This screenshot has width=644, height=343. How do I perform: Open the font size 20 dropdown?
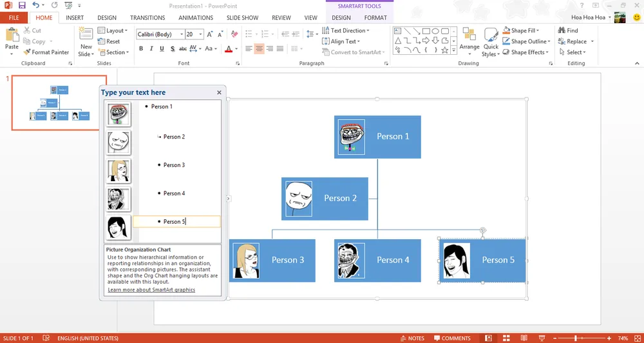click(200, 35)
